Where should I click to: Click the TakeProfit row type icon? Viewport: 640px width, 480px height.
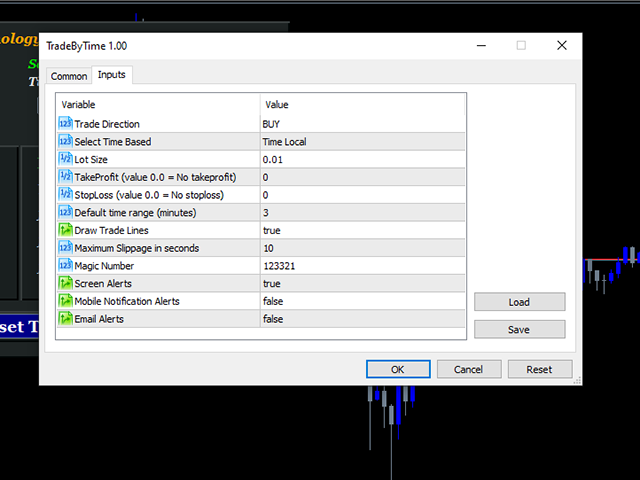(x=65, y=177)
